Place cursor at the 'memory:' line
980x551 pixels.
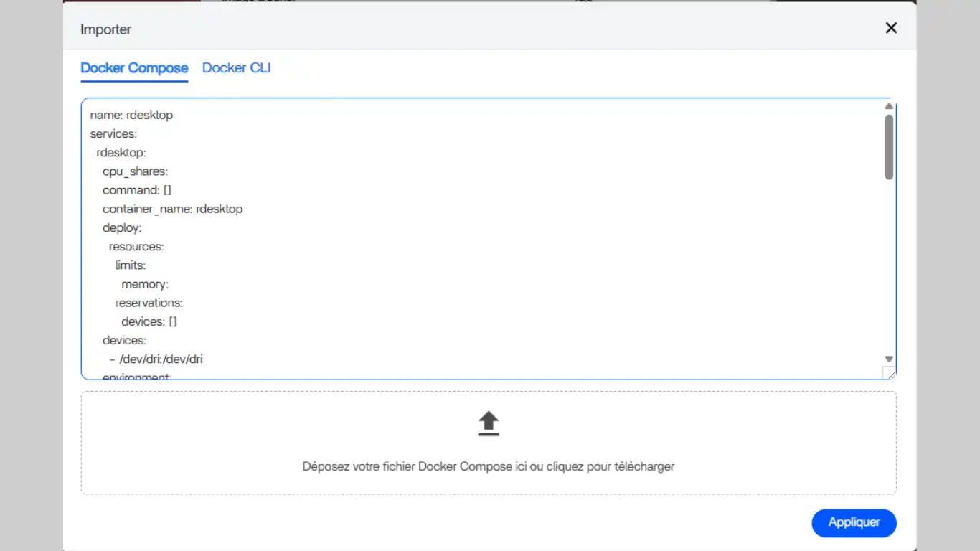tap(145, 284)
